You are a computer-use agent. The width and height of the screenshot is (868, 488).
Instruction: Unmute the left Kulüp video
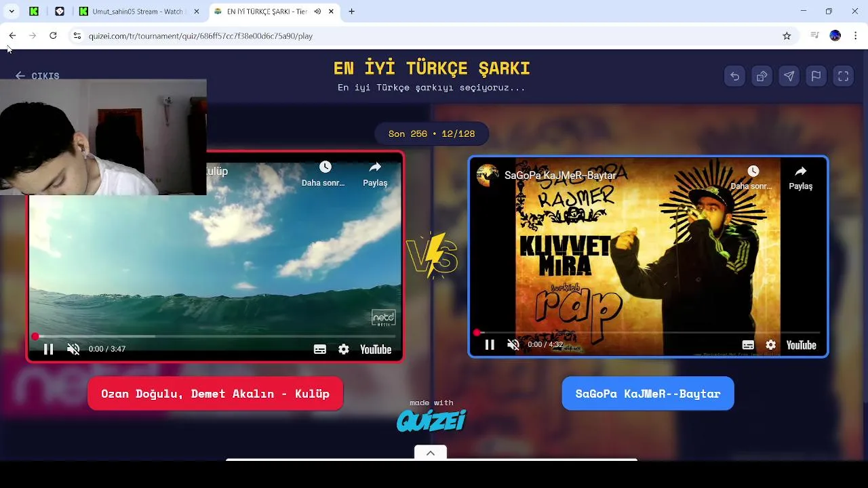[x=73, y=349]
